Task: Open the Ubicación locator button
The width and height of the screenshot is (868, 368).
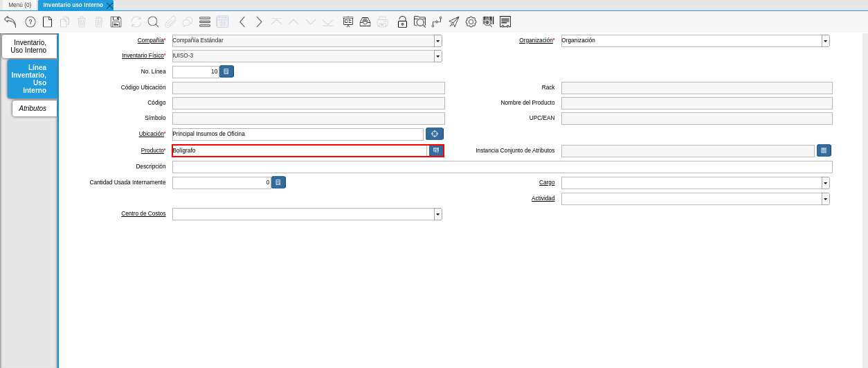Action: pyautogui.click(x=435, y=134)
